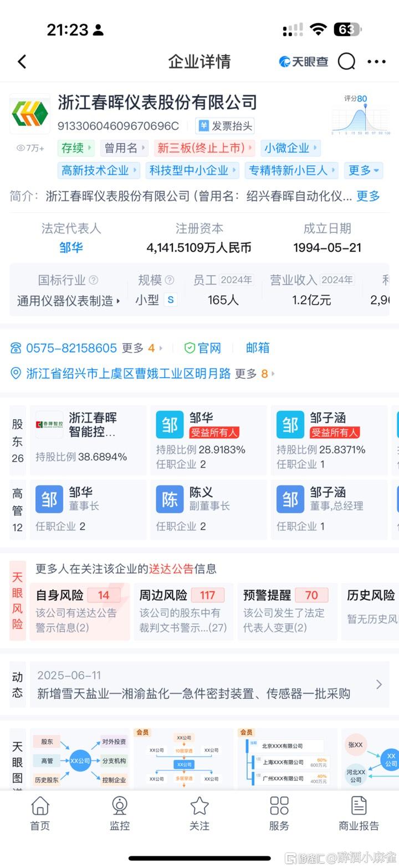Tap the Wi-Fi status icon
399x868 pixels.
318,29
